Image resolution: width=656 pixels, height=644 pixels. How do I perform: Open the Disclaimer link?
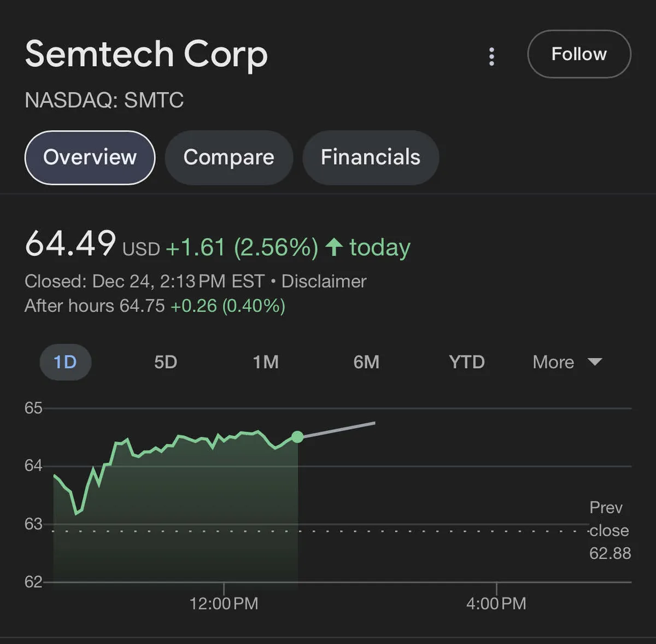click(x=324, y=282)
